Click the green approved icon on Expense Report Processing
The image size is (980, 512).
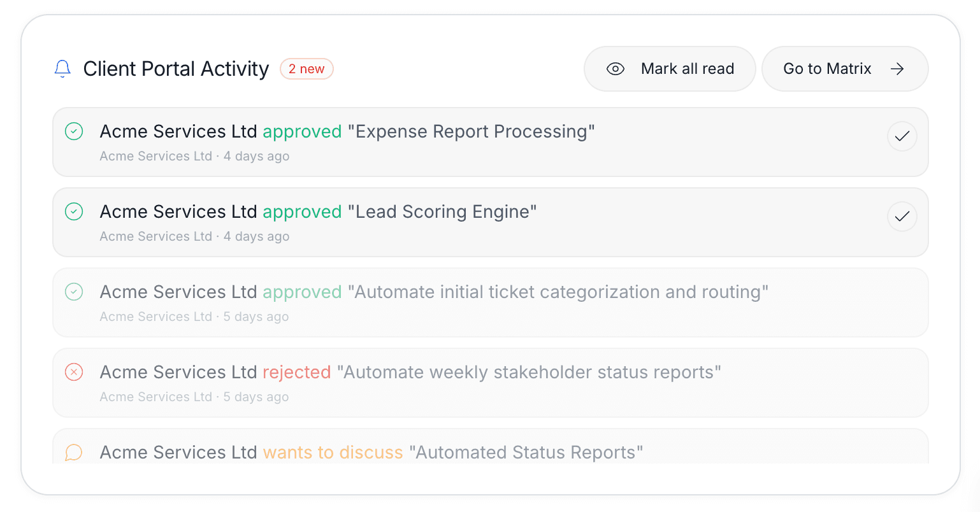point(74,131)
